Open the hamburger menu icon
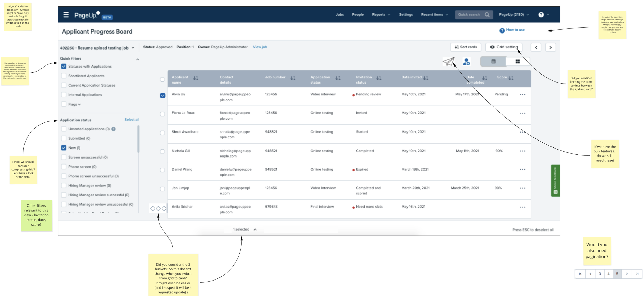The height and width of the screenshot is (296, 644). 66,15
